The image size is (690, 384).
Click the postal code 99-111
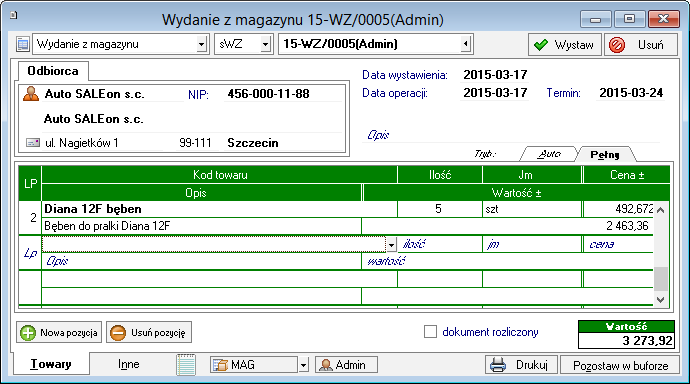point(195,143)
